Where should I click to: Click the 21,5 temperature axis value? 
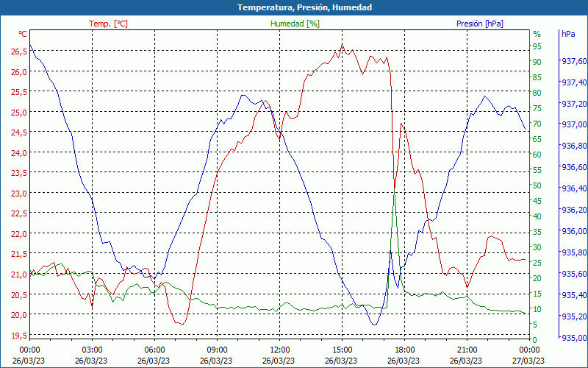pyautogui.click(x=19, y=254)
